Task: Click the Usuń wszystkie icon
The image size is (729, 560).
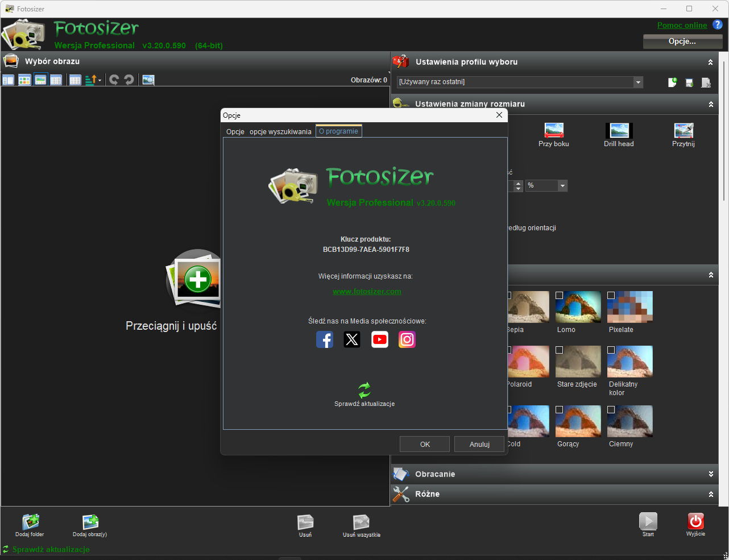Action: click(362, 521)
